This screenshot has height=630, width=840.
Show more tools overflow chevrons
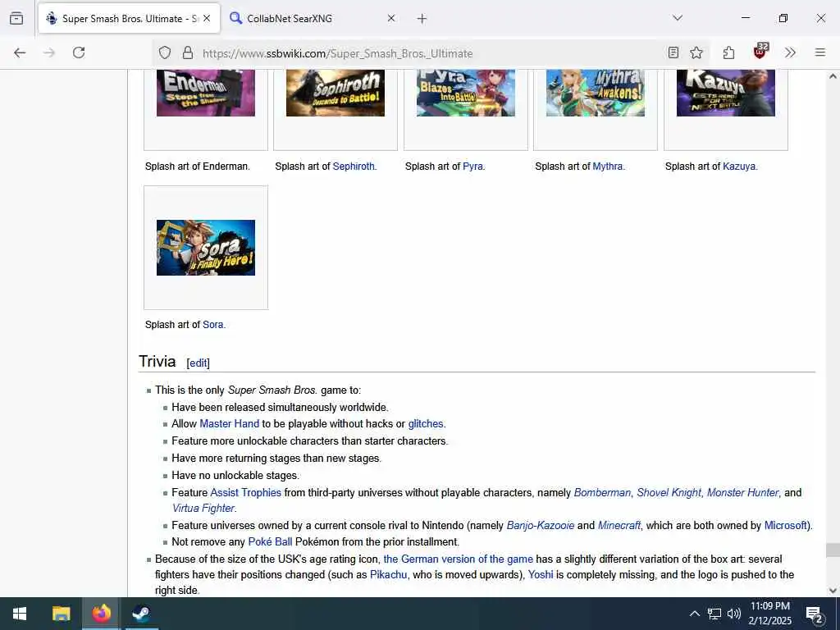pos(790,52)
